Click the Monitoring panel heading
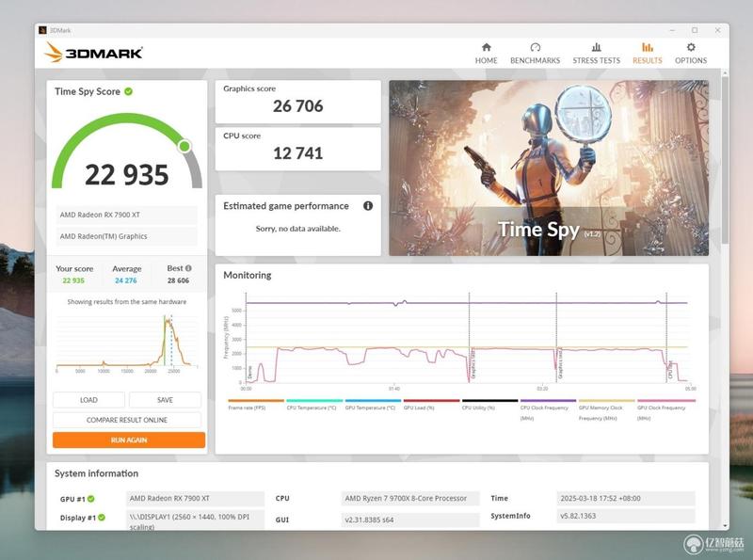 point(248,275)
